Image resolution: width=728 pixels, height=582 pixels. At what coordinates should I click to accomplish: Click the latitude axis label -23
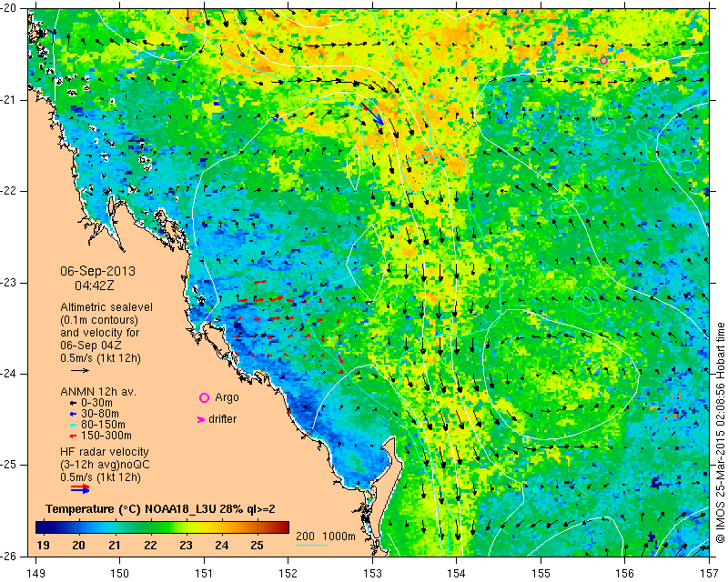(x=8, y=283)
